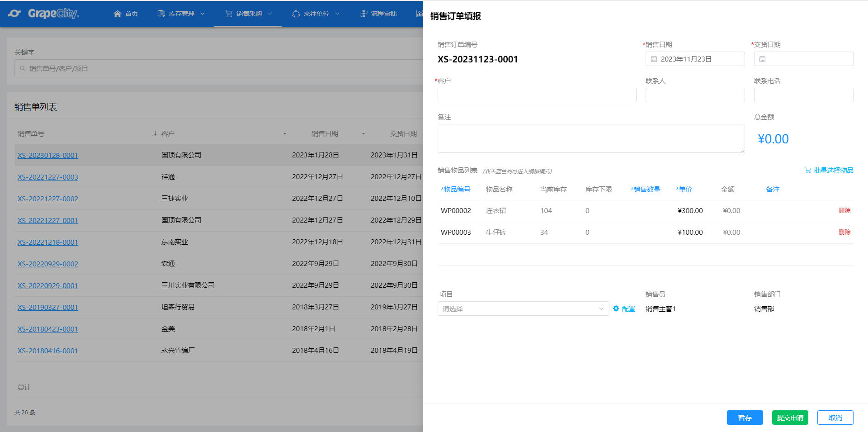
Task: Click the 提交申请 button
Action: pos(790,418)
